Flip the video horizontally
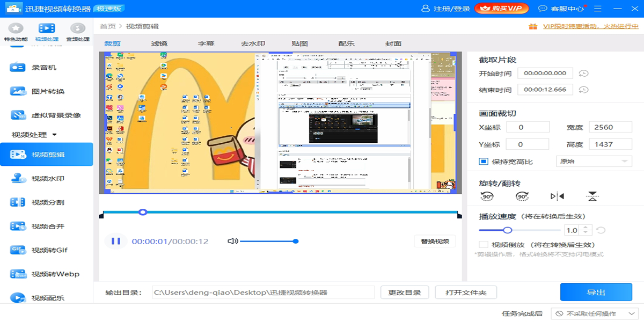This screenshot has height=322, width=644. 557,196
